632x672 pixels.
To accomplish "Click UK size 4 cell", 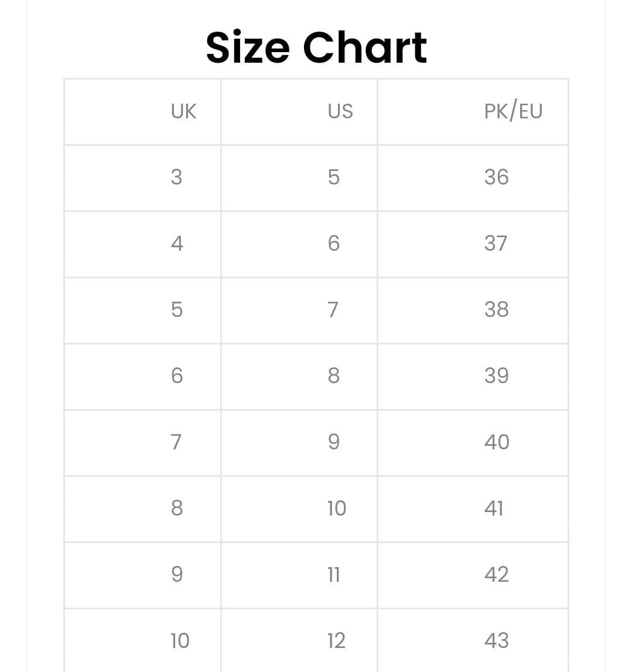I will point(143,244).
